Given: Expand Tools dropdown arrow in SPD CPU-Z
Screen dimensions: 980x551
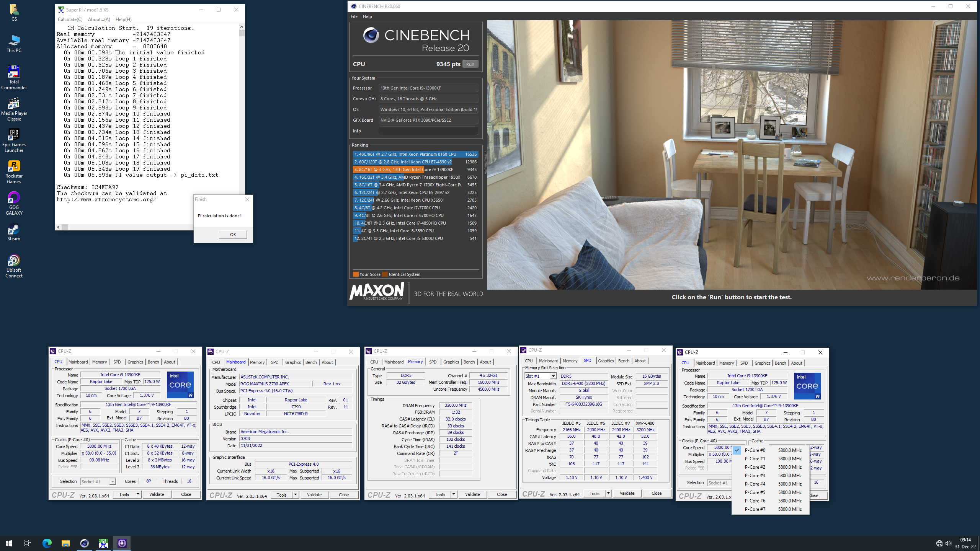Looking at the screenshot, I should tap(608, 493).
